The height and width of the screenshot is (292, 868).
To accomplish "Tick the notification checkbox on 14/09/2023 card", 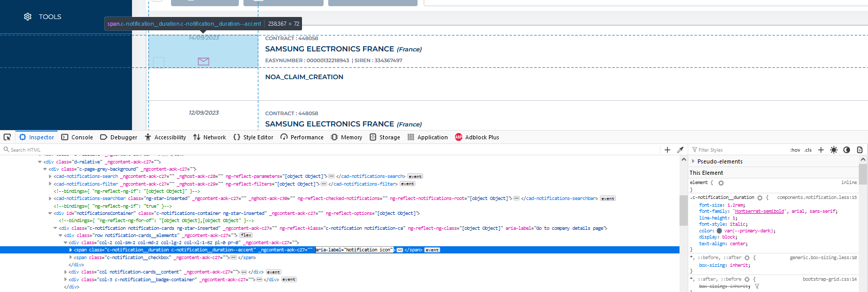I will point(159,62).
